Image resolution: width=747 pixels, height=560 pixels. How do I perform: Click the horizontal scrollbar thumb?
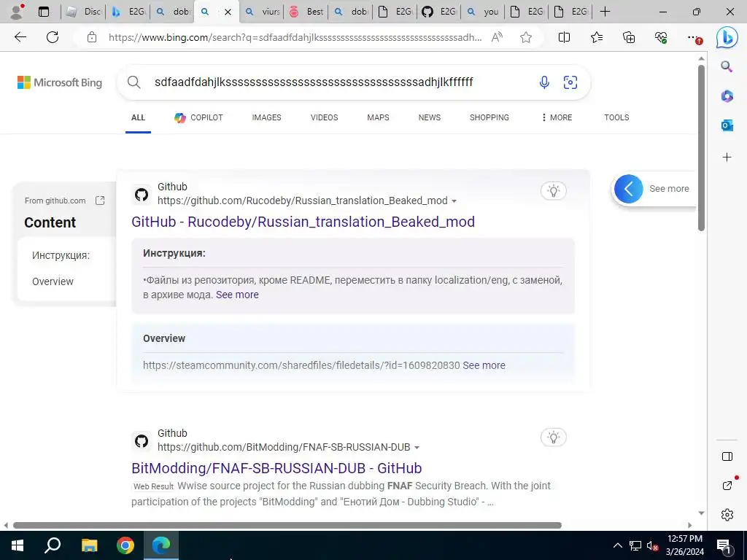coord(287,525)
